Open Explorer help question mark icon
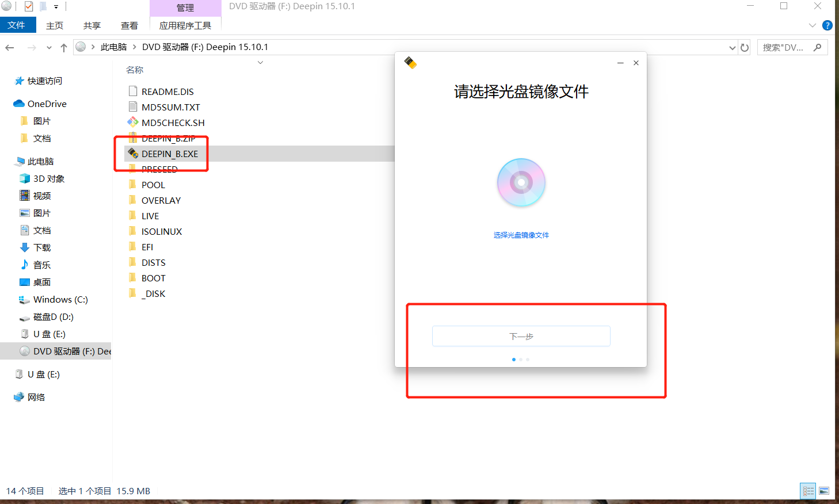 pos(827,25)
